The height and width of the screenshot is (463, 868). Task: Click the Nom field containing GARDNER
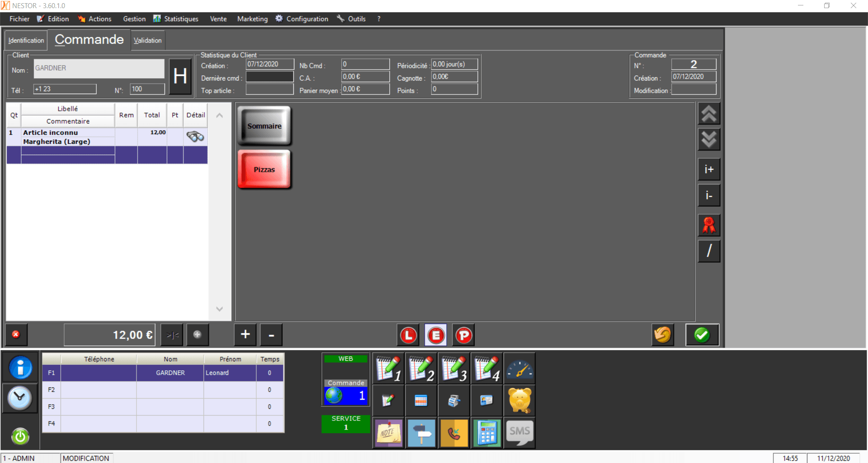(x=99, y=69)
